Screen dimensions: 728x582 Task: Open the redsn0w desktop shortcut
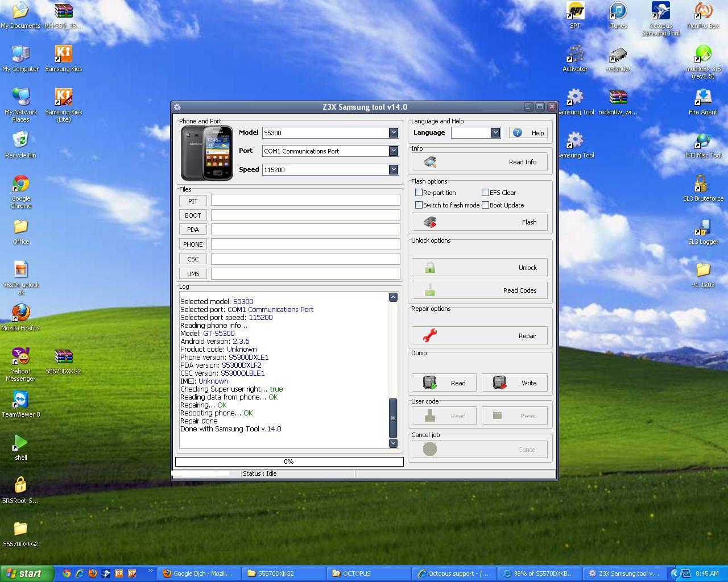coord(618,58)
